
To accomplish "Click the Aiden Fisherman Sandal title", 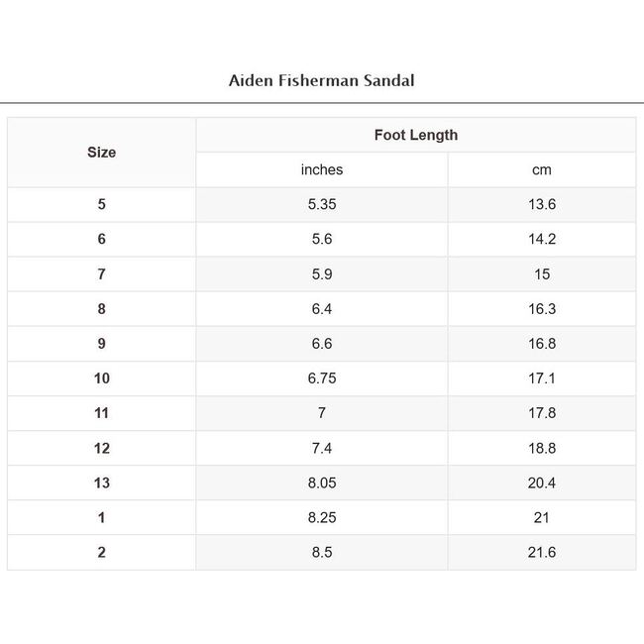I will [x=321, y=80].
